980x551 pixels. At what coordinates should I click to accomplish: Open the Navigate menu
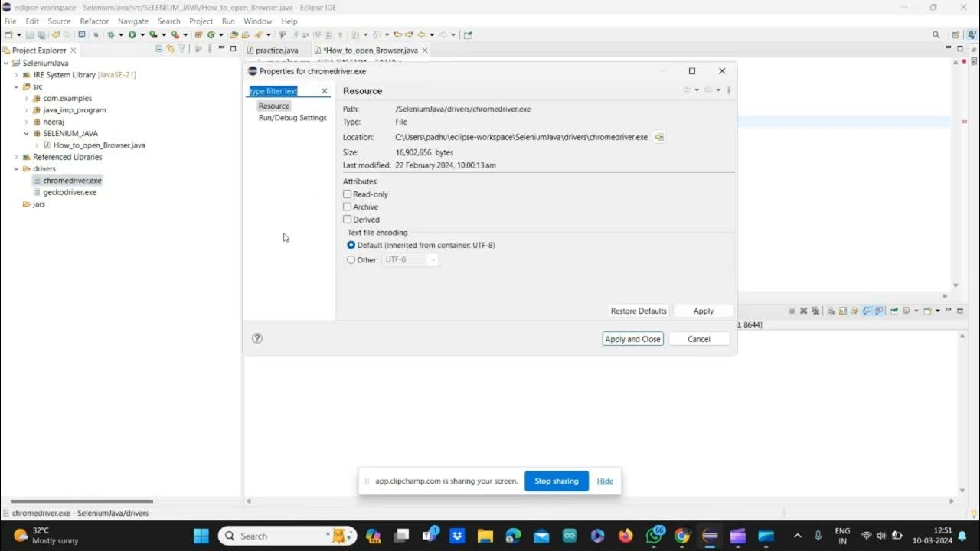pyautogui.click(x=133, y=21)
